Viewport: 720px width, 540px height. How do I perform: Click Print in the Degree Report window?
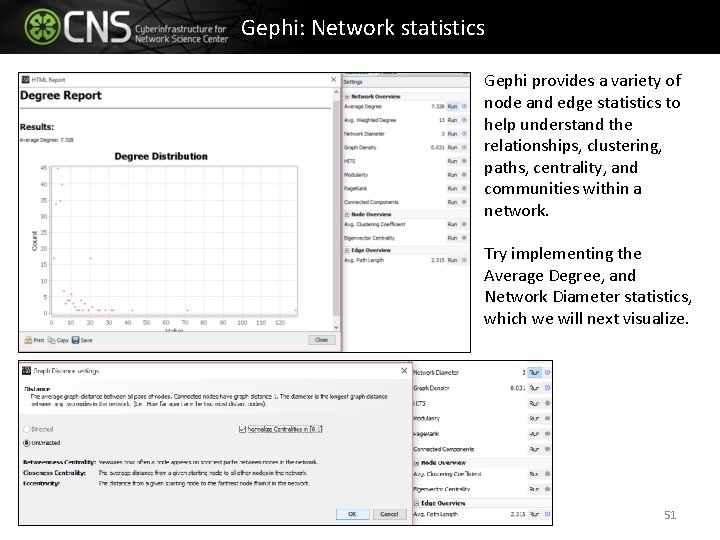coord(34,340)
